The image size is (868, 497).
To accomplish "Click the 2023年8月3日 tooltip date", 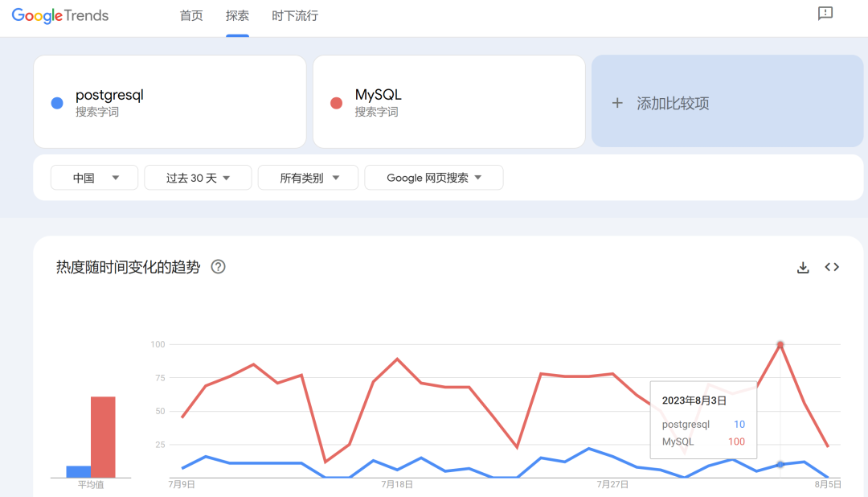I will (694, 400).
